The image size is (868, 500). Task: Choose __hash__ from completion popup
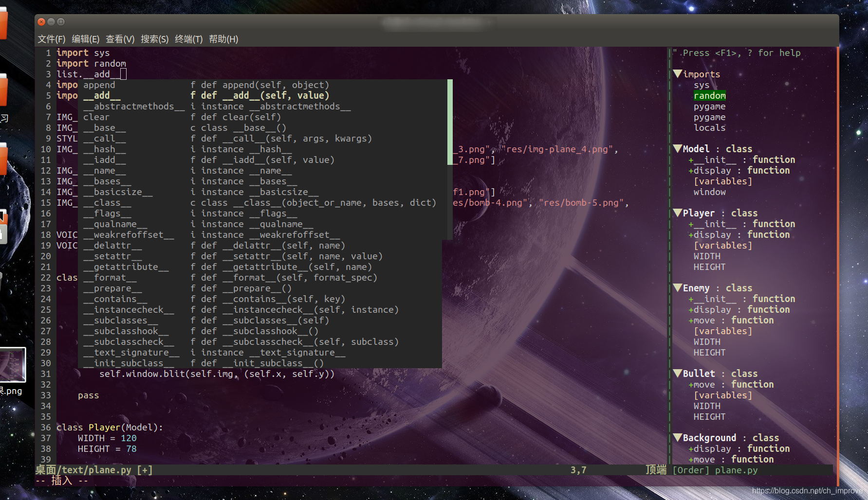(x=262, y=149)
